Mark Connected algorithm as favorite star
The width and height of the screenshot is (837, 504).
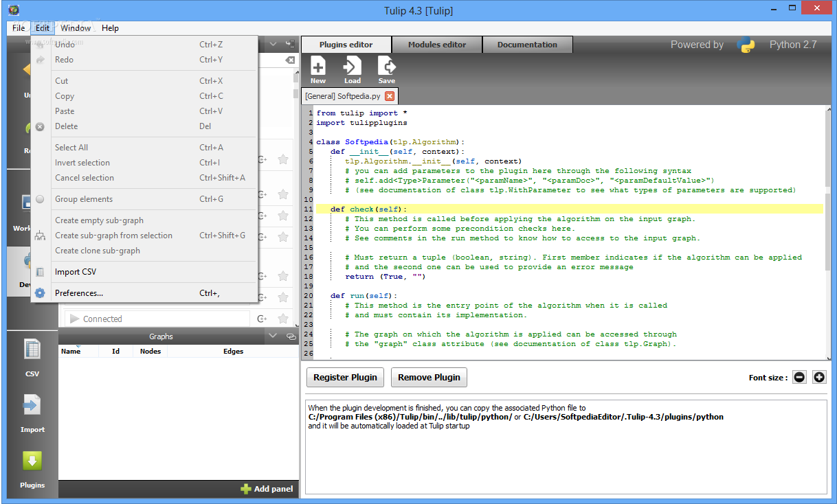[282, 319]
